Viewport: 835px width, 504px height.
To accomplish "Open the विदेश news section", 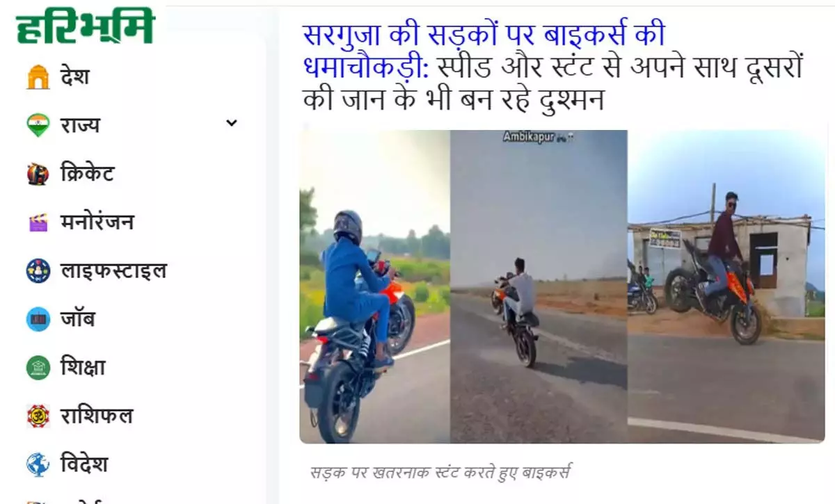I will 83,464.
